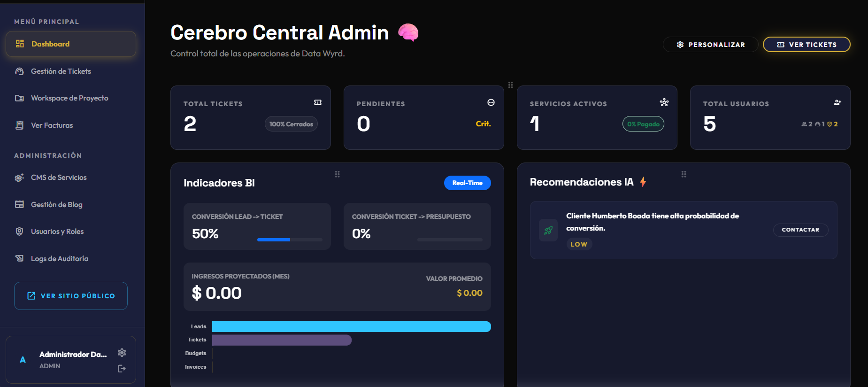Click the pending icon in Pendientes card
This screenshot has height=387, width=868.
point(491,102)
